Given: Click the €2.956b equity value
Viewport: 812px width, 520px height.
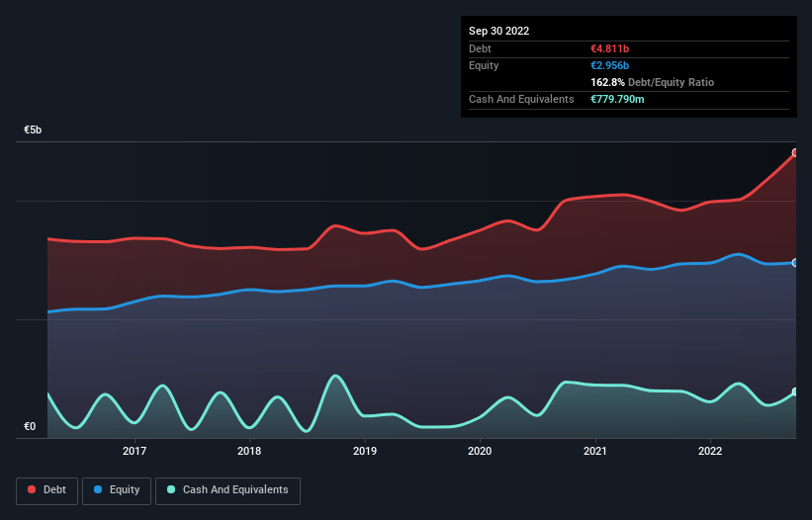Looking at the screenshot, I should [609, 65].
